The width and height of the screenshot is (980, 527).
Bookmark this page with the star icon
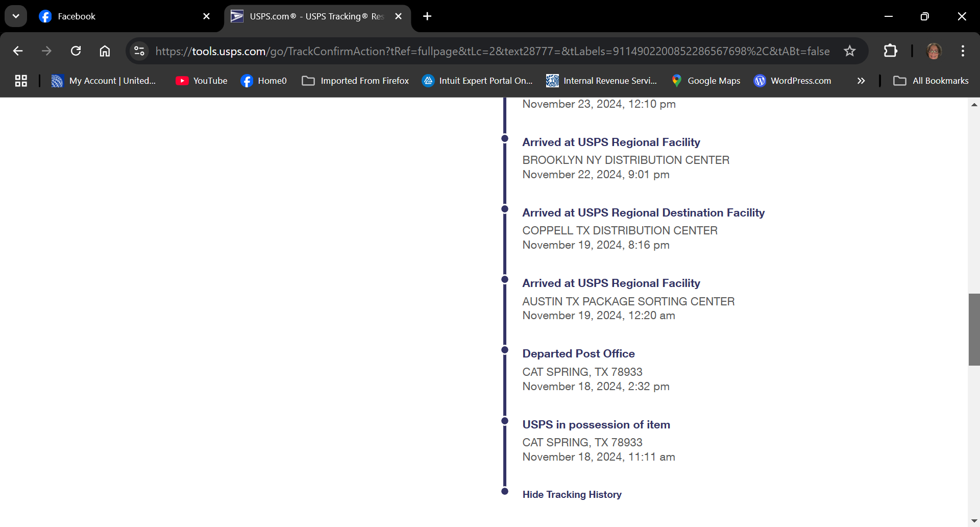(849, 51)
